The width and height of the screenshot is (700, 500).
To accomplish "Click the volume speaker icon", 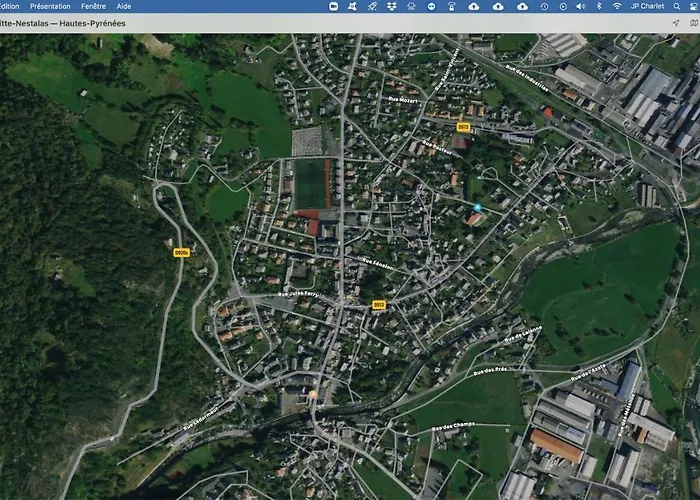I will (x=580, y=6).
